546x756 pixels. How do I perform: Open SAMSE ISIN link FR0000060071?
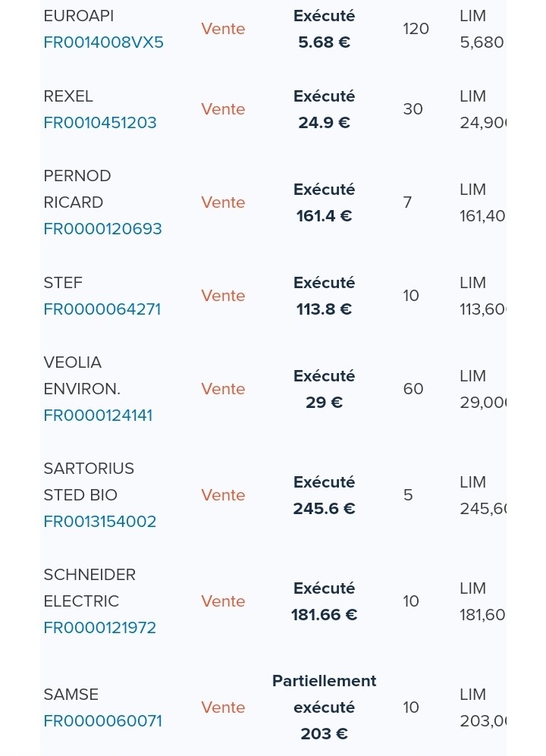click(x=102, y=721)
